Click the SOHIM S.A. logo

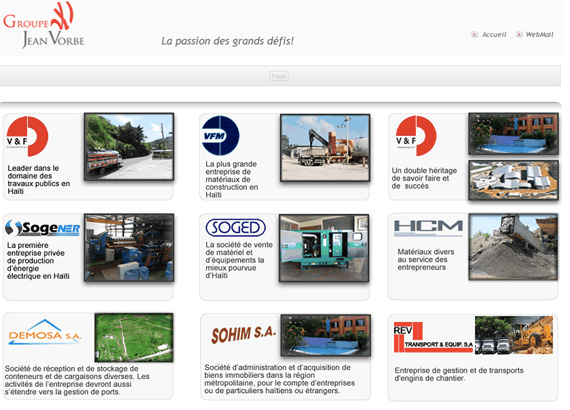click(x=244, y=334)
